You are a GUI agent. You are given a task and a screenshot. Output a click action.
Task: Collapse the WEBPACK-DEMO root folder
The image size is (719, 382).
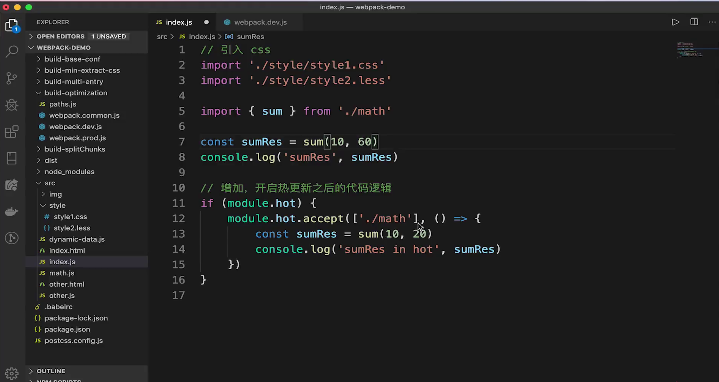[x=87, y=48]
